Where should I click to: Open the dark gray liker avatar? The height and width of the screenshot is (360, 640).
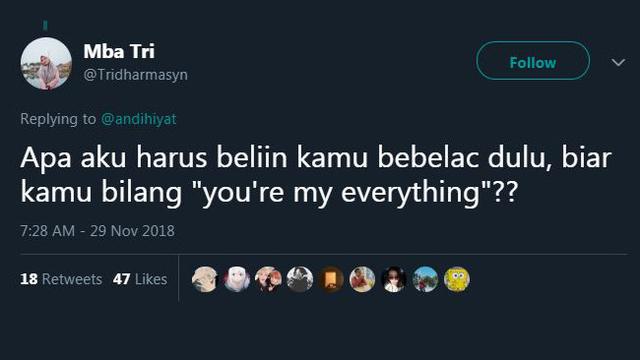click(299, 279)
